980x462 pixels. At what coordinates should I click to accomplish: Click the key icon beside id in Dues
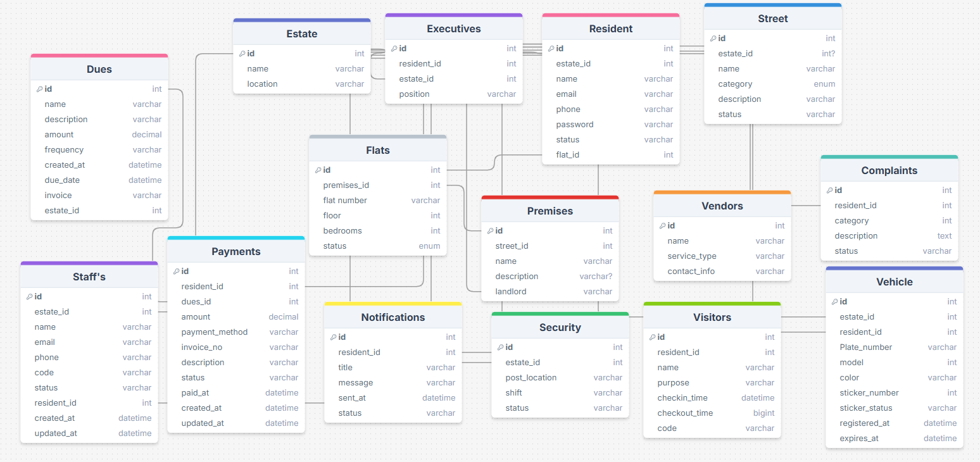(39, 89)
